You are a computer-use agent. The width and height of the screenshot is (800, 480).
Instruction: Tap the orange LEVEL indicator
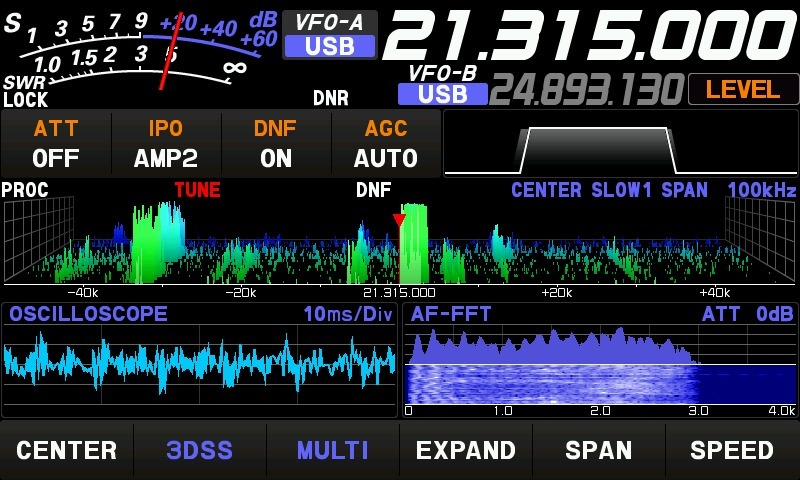(x=742, y=89)
